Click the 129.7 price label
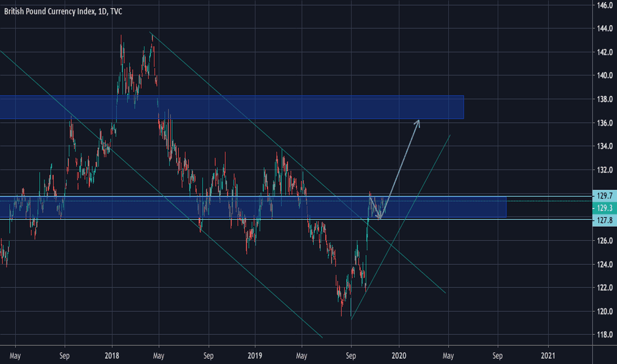This screenshot has height=364, width=617. tap(604, 196)
